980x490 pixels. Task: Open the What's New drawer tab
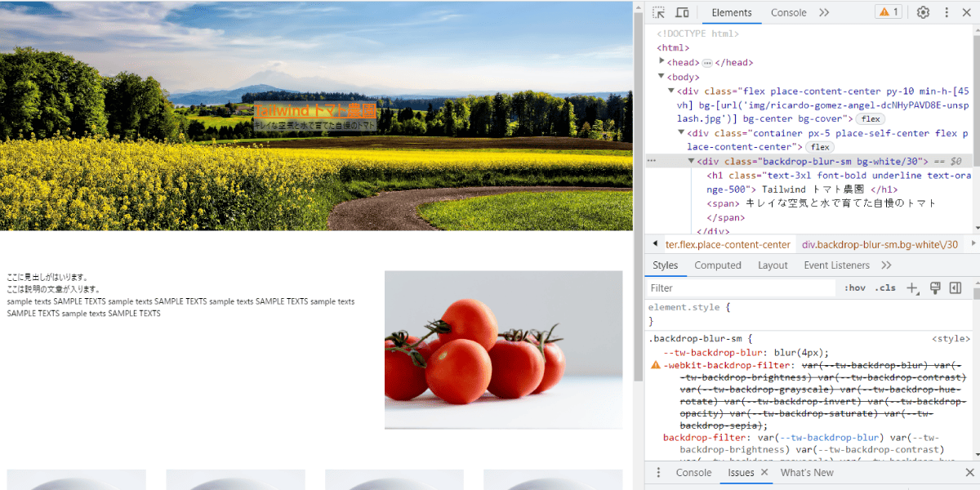coord(807,473)
